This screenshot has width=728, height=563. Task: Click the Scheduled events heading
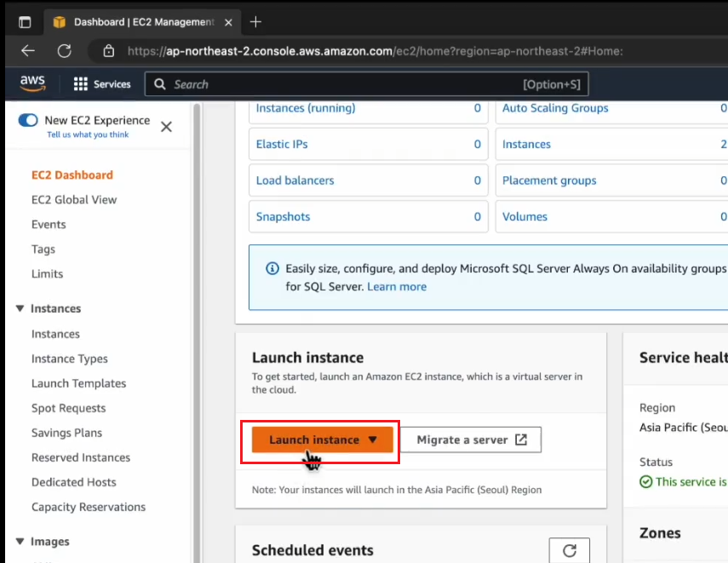click(312, 550)
